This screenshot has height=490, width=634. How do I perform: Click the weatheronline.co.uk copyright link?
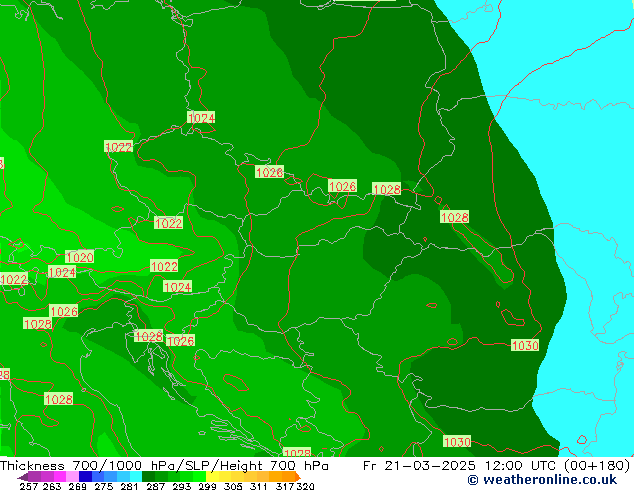[542, 480]
